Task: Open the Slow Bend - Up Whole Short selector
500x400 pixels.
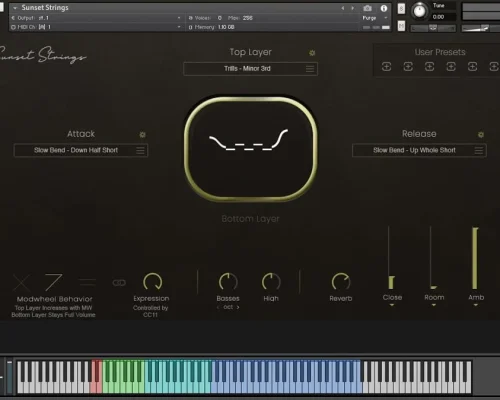Action: 419,150
